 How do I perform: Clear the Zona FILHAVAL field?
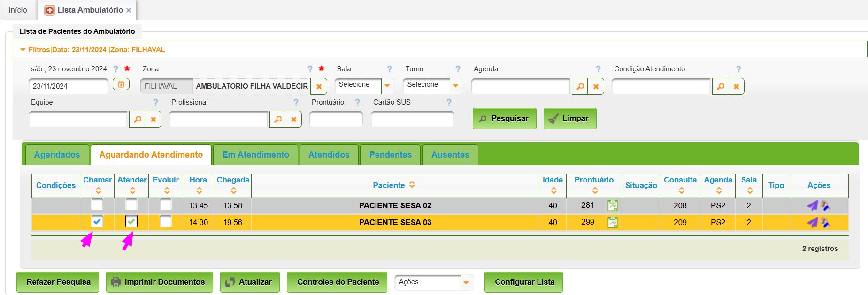click(x=319, y=86)
